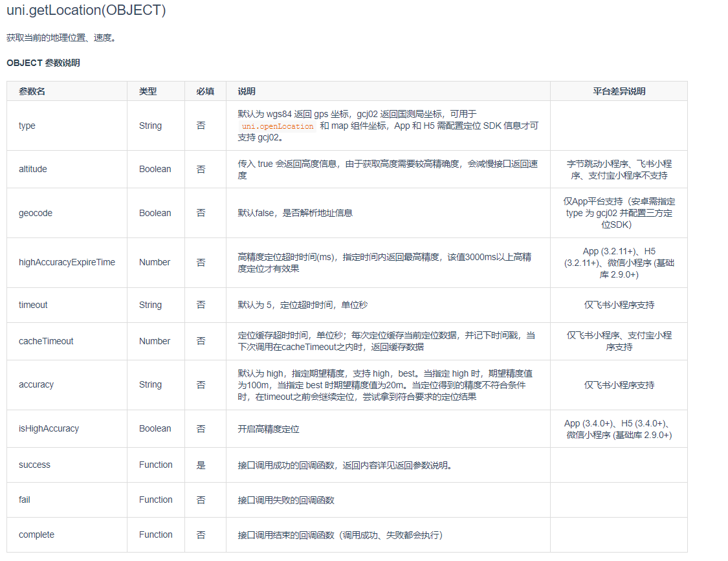This screenshot has height=561, width=728.
Task: Click the '接口调用成功的回调函数' description
Action: [345, 465]
